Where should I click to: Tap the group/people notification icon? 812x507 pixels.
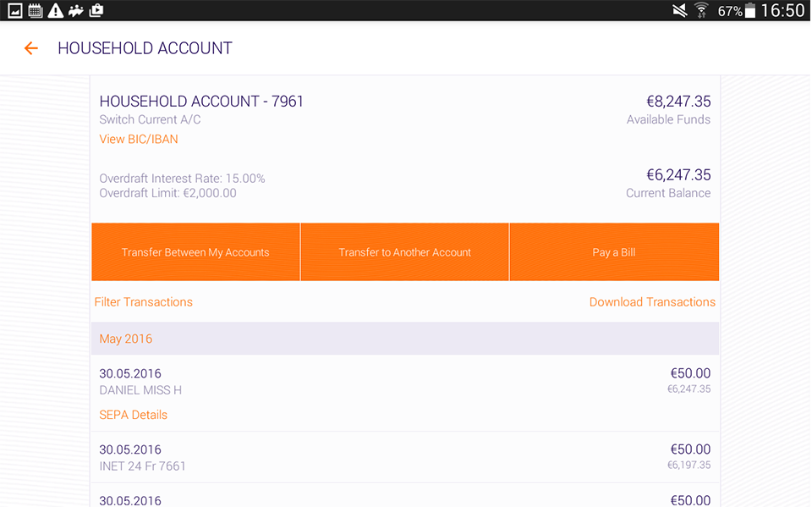(x=76, y=10)
